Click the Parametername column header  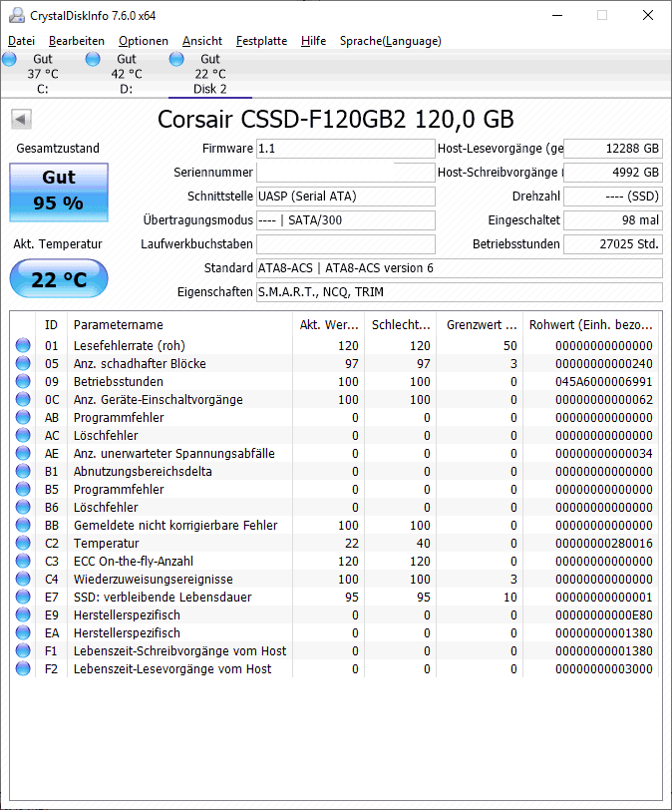pos(179,325)
